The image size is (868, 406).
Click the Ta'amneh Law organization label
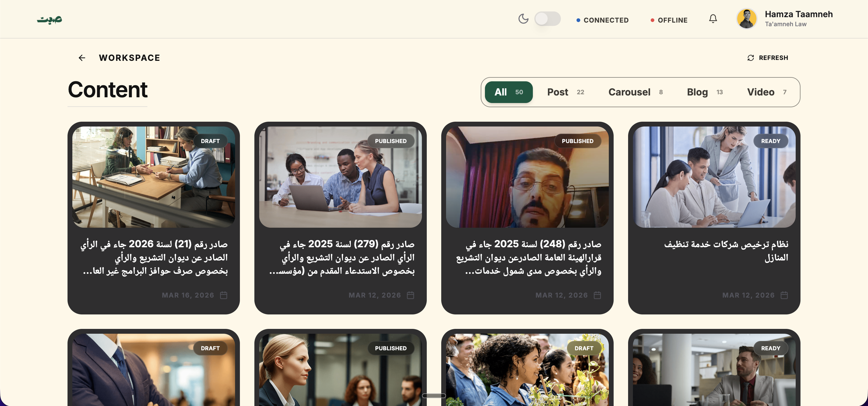785,24
